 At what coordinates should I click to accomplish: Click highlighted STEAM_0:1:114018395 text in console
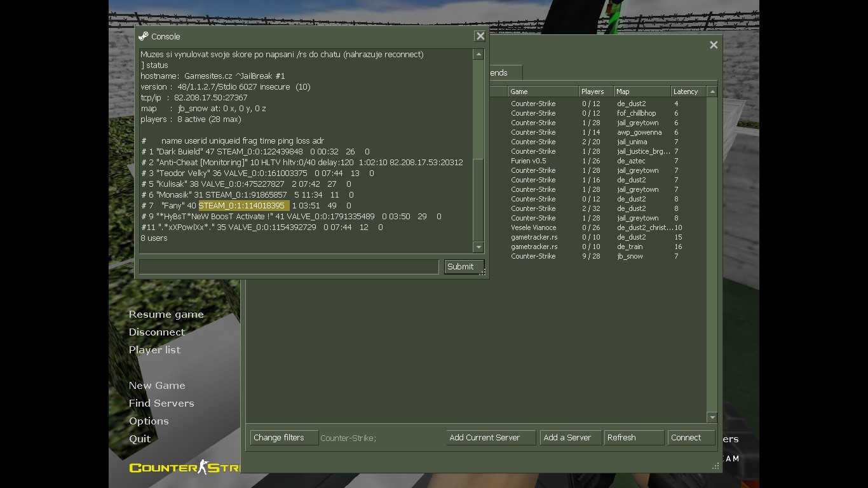(244, 206)
